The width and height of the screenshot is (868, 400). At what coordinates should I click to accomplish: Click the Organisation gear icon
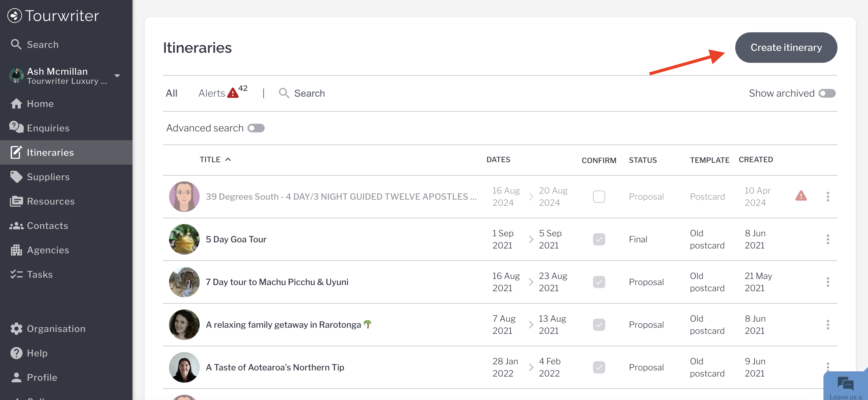pyautogui.click(x=16, y=328)
